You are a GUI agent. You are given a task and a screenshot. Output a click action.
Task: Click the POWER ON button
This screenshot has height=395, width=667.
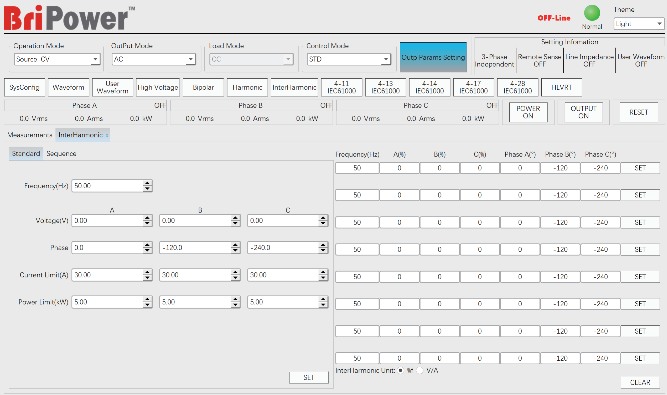(528, 112)
